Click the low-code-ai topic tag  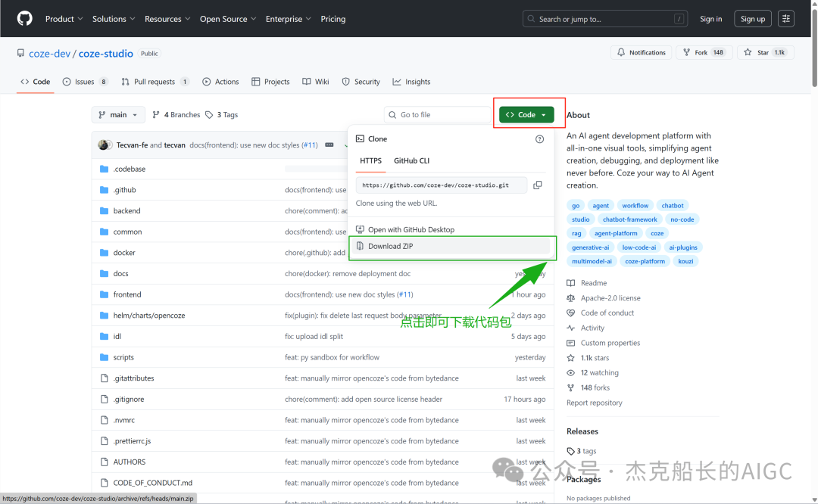(x=639, y=247)
